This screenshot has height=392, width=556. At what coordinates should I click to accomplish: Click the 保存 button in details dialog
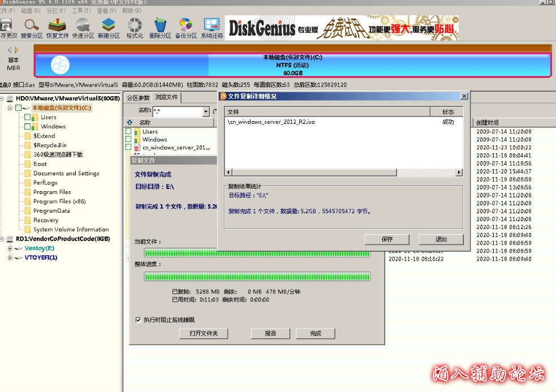click(387, 239)
